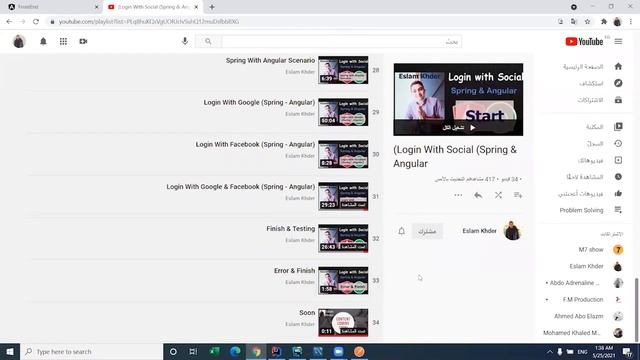Open the YouTube apps grid
This screenshot has height=360, width=640.
click(x=63, y=41)
